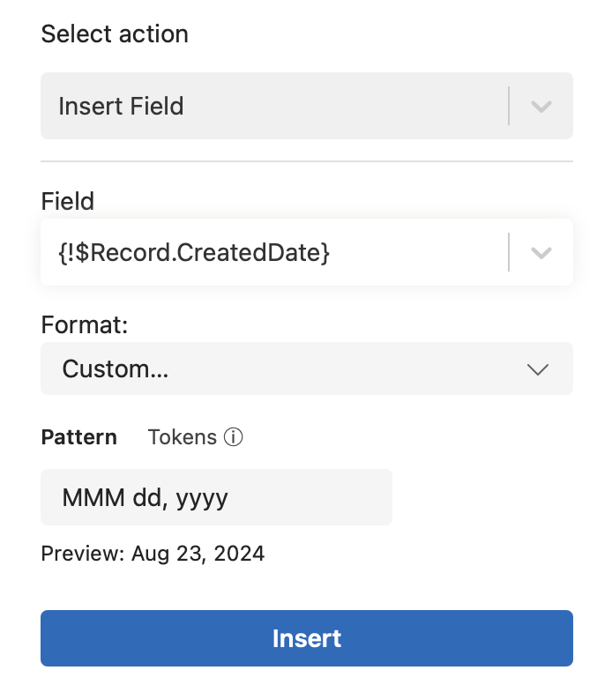Image resolution: width=612 pixels, height=700 pixels.
Task: Click the blue Insert button
Action: pos(307,638)
